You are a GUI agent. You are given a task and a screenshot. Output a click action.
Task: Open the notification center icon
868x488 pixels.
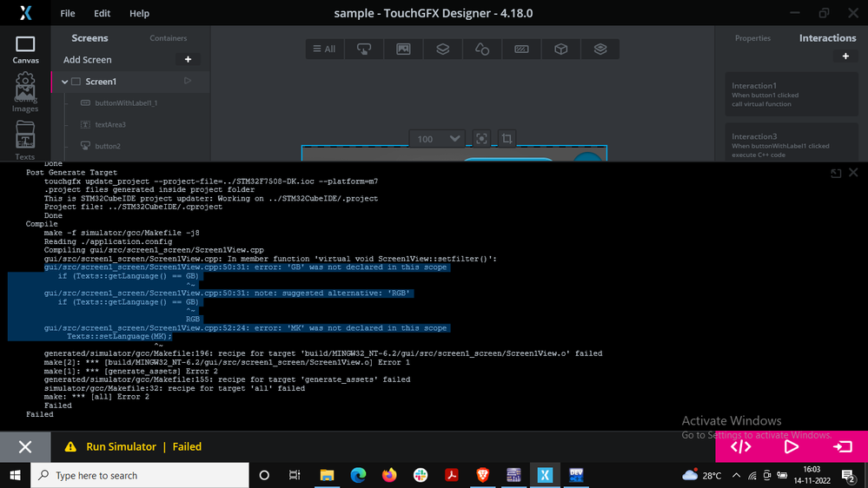click(849, 475)
